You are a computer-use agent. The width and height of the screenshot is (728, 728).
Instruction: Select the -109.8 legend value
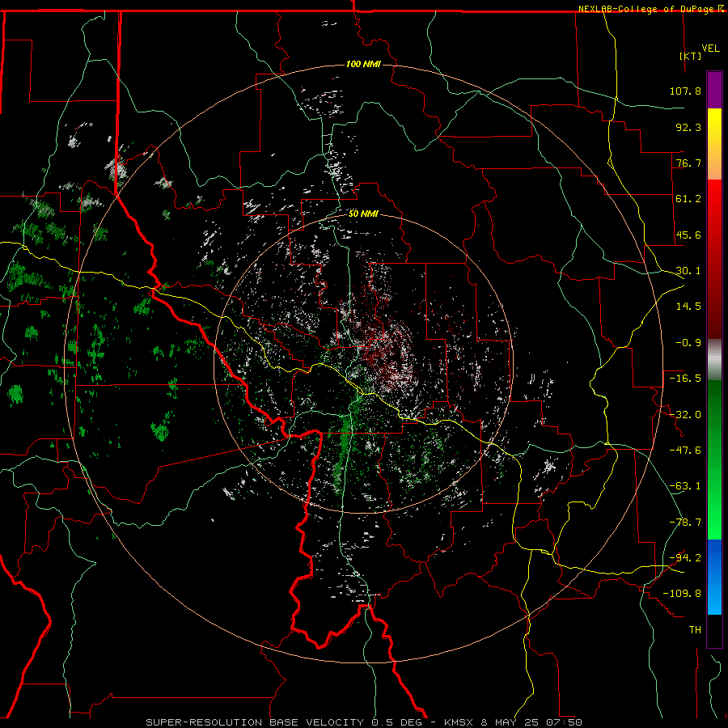pos(683,594)
